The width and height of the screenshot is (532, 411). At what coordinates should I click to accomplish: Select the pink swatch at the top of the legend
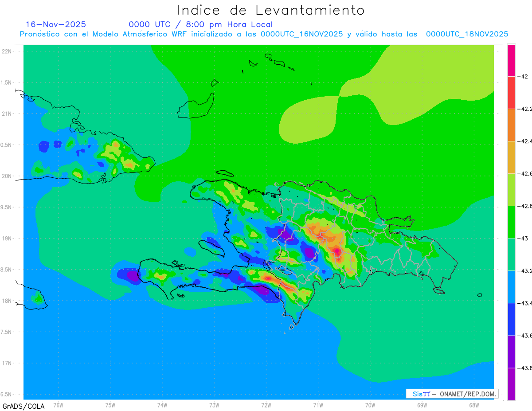[511, 60]
